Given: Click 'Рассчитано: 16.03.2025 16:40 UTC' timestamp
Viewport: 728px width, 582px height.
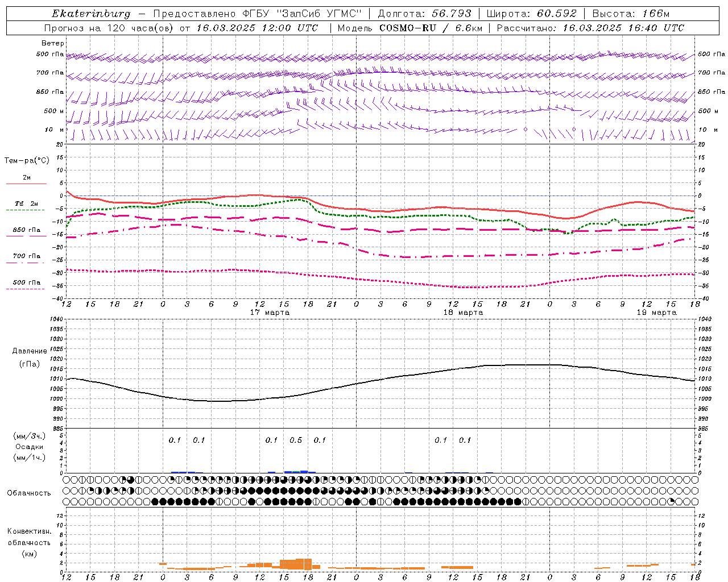Looking at the screenshot, I should (x=590, y=28).
